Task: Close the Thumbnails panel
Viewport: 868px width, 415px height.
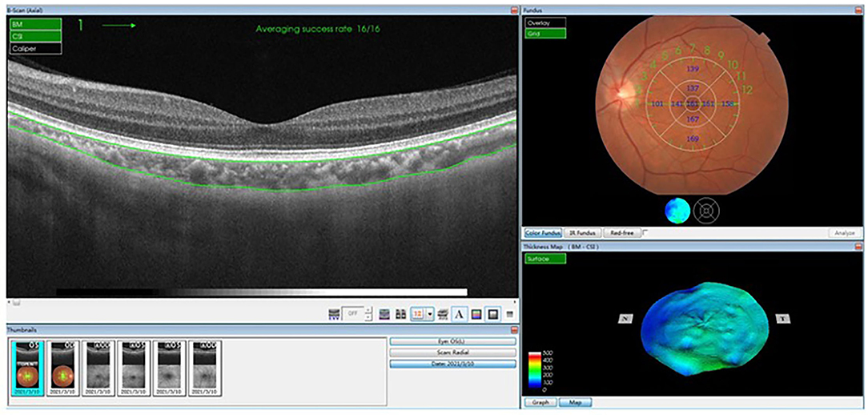Action: [515, 330]
